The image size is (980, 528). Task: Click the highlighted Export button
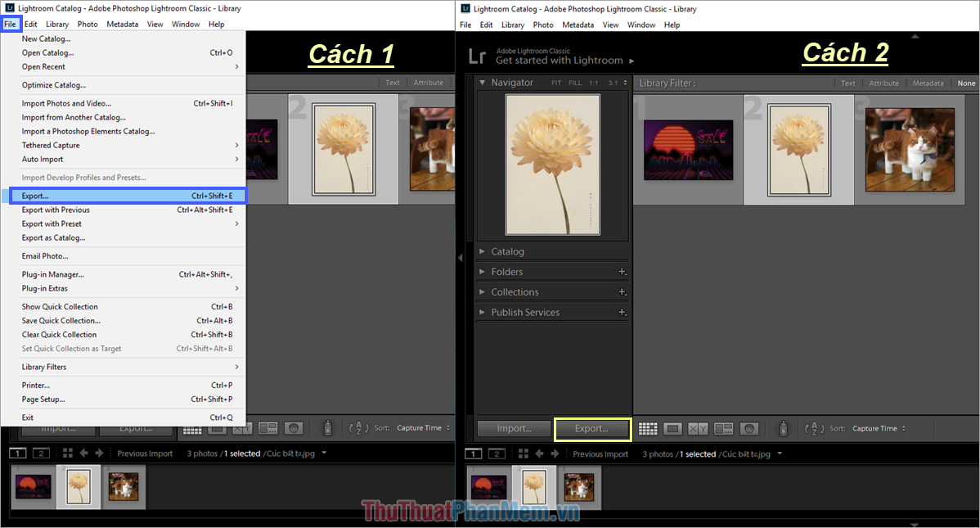[x=592, y=428]
